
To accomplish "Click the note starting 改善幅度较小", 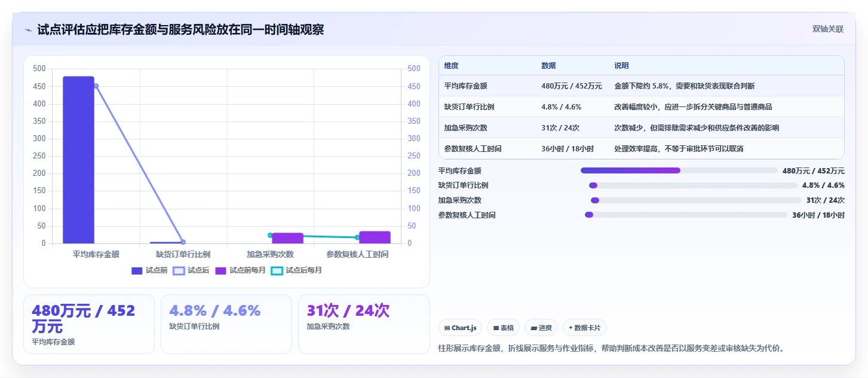I will pyautogui.click(x=693, y=107).
